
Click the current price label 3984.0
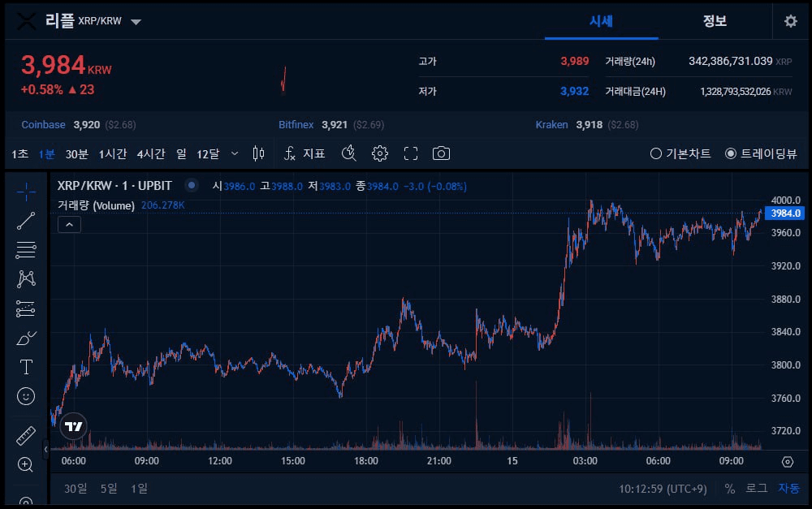point(784,214)
